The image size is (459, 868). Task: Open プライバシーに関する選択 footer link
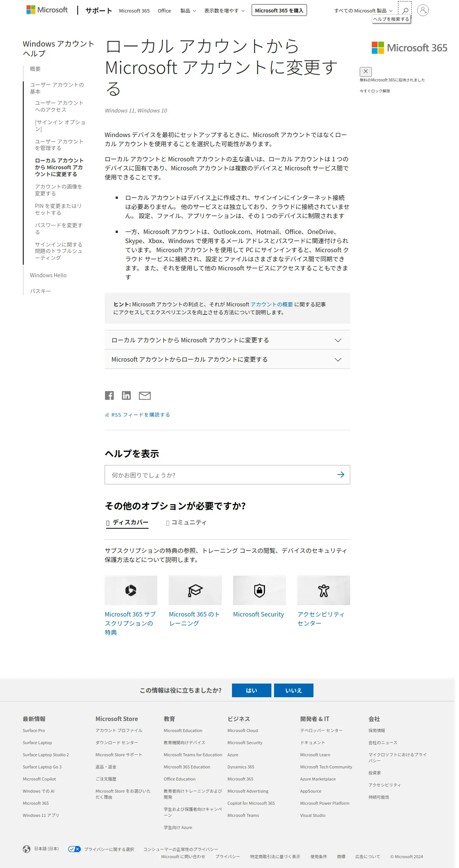(x=109, y=849)
